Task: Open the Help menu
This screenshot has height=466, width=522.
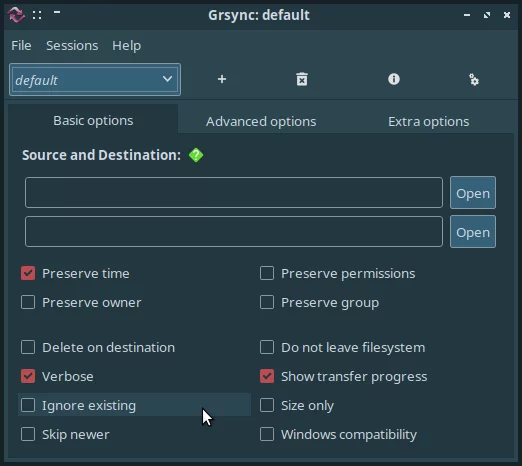Action: pos(126,46)
